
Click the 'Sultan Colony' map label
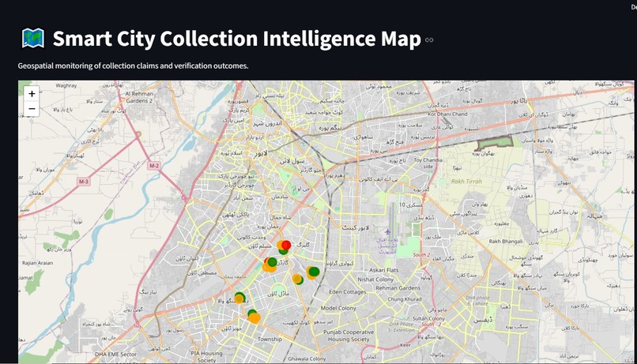tap(428, 318)
